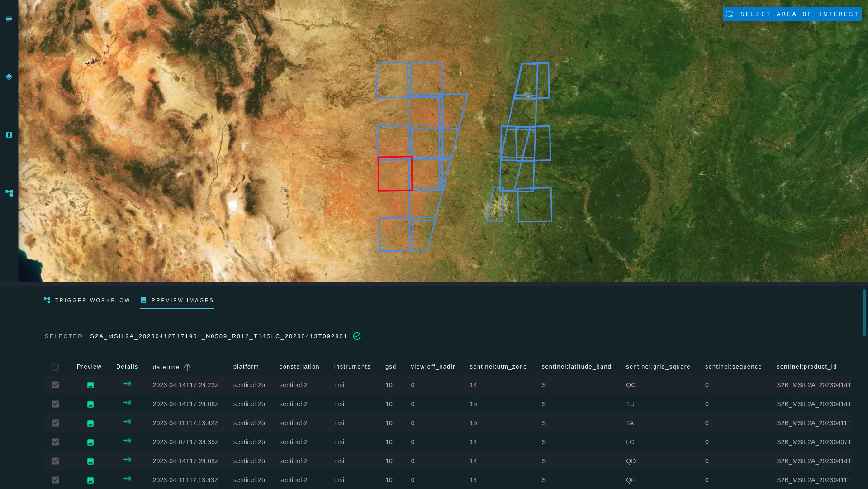Switch to the Trigger Workflow tab
The width and height of the screenshot is (868, 489).
(x=87, y=300)
